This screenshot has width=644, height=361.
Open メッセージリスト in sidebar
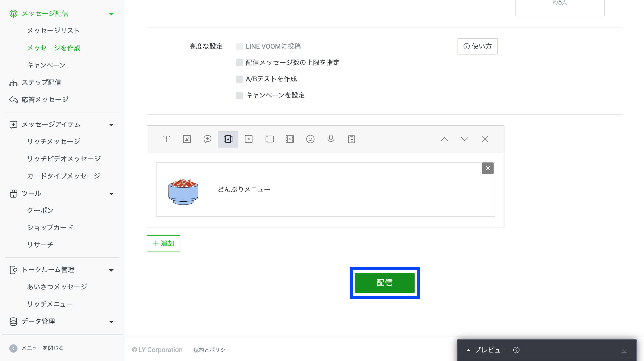(x=53, y=31)
